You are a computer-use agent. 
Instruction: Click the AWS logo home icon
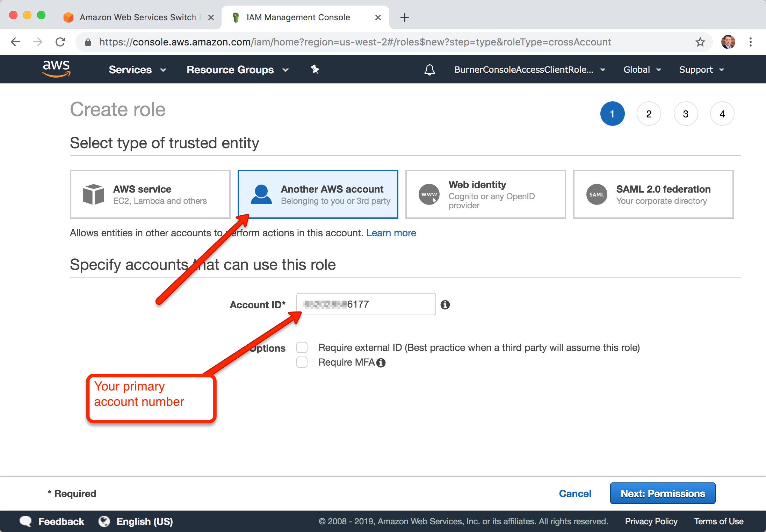click(x=56, y=68)
